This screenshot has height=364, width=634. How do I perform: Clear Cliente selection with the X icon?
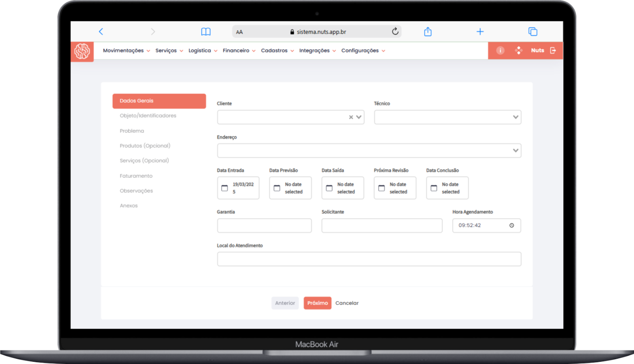coord(351,117)
